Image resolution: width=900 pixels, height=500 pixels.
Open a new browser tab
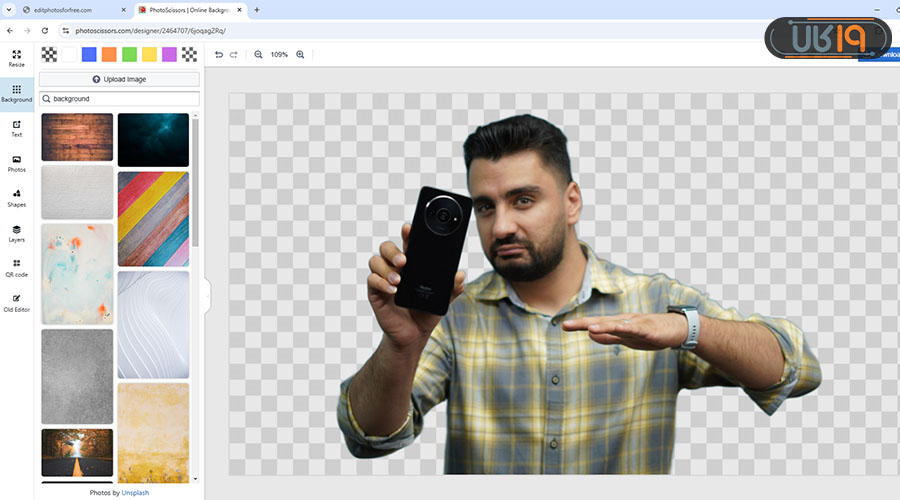coord(257,10)
